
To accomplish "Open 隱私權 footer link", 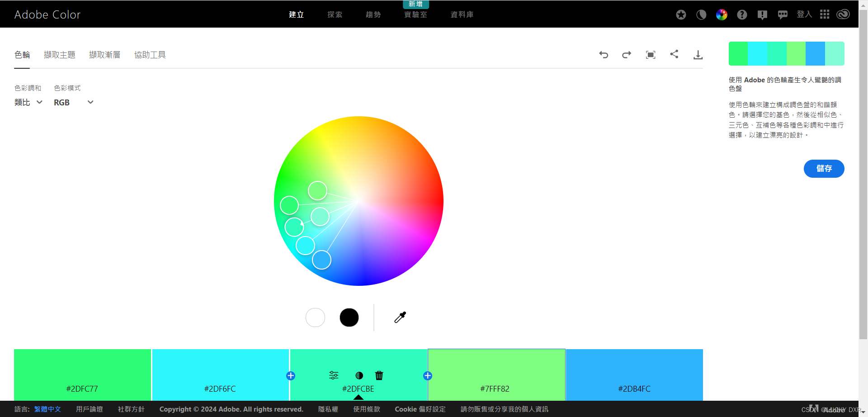I will tap(328, 409).
